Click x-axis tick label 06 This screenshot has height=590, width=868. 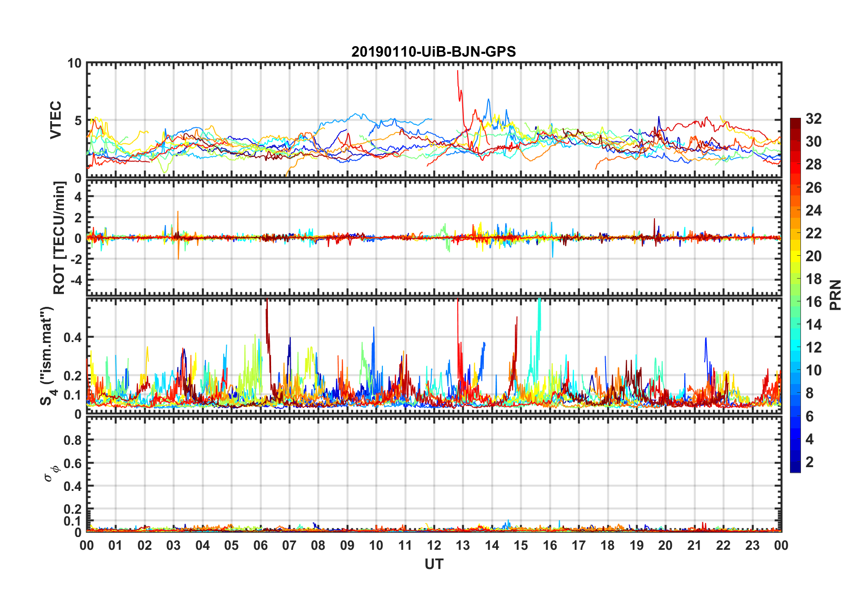point(260,545)
